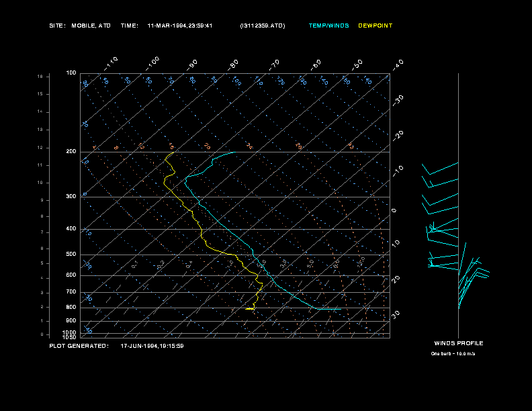Click the "2" tick on the height scale
This screenshot has width=532, height=411.
[42, 307]
